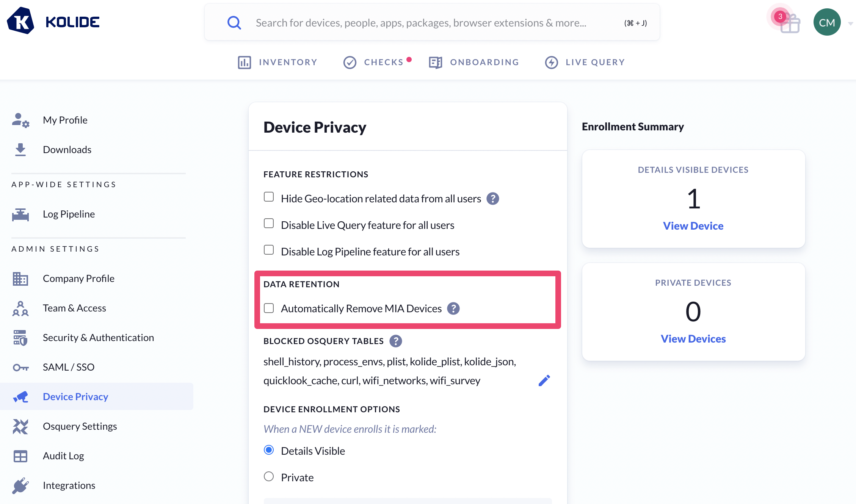Image resolution: width=856 pixels, height=504 pixels.
Task: Click the Osquery Settings sidebar icon
Action: point(20,426)
